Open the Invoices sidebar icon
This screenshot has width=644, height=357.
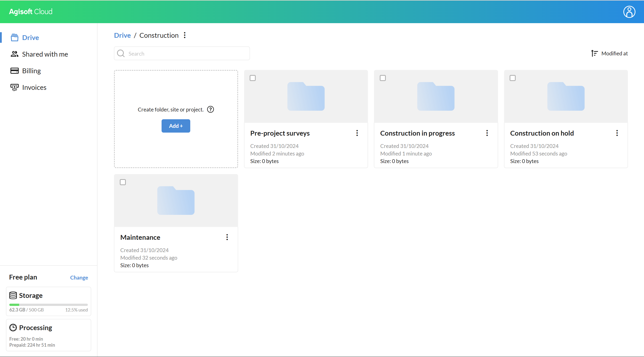click(14, 87)
